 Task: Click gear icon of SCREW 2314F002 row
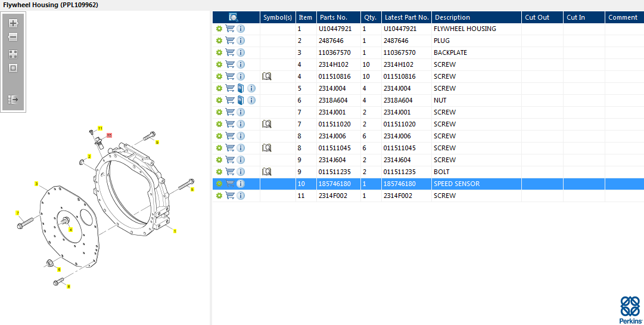pyautogui.click(x=219, y=196)
